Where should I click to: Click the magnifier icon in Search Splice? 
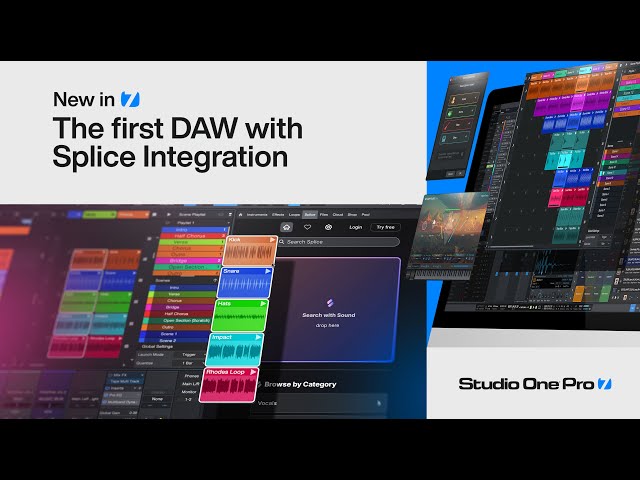(282, 242)
